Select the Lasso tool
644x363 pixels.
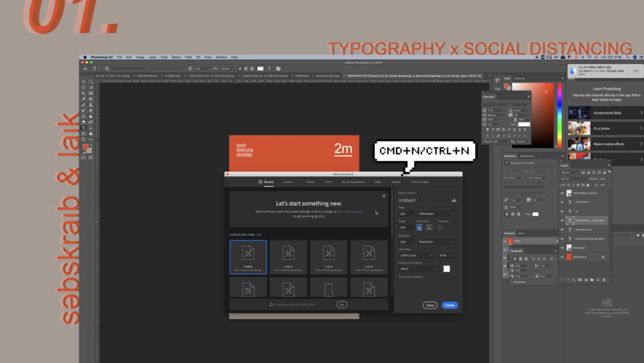[x=83, y=87]
